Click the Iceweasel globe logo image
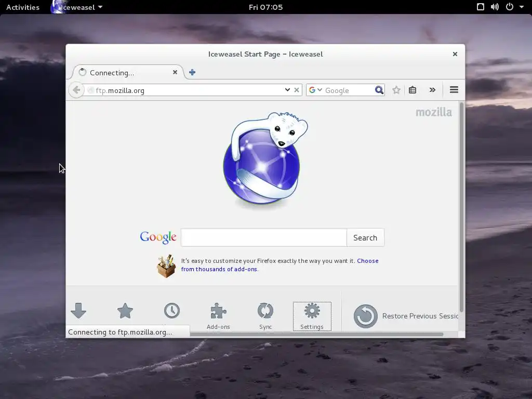 pos(265,159)
